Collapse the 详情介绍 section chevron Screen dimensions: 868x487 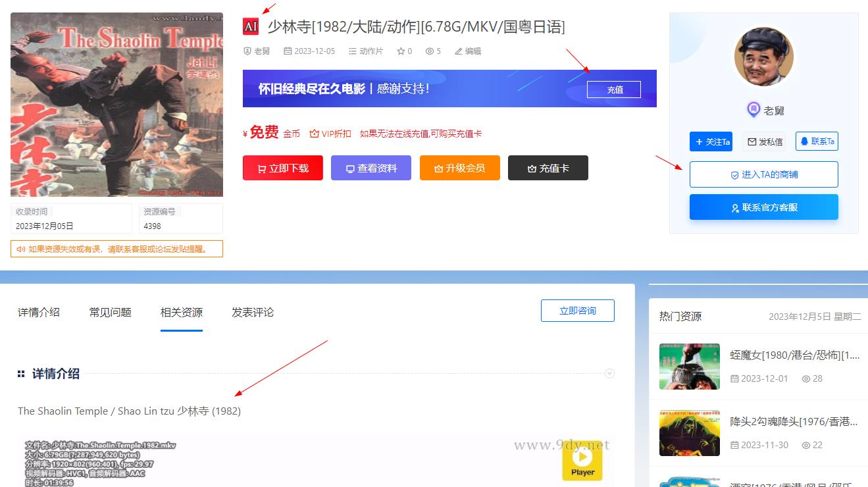tap(609, 374)
